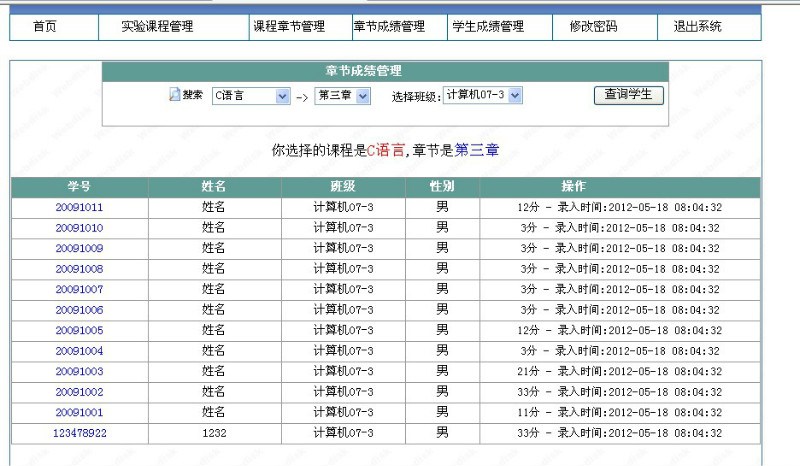800x466 pixels.
Task: Click the 性别 column header
Action: pos(442,187)
